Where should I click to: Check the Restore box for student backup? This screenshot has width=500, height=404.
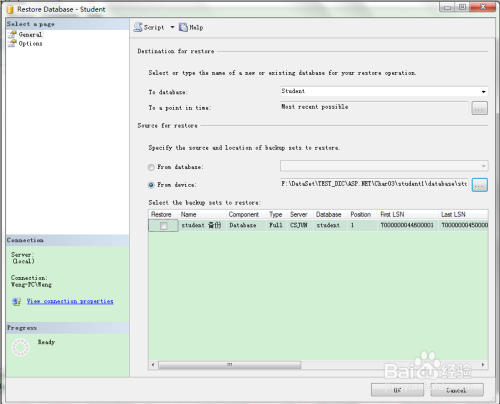pyautogui.click(x=163, y=226)
